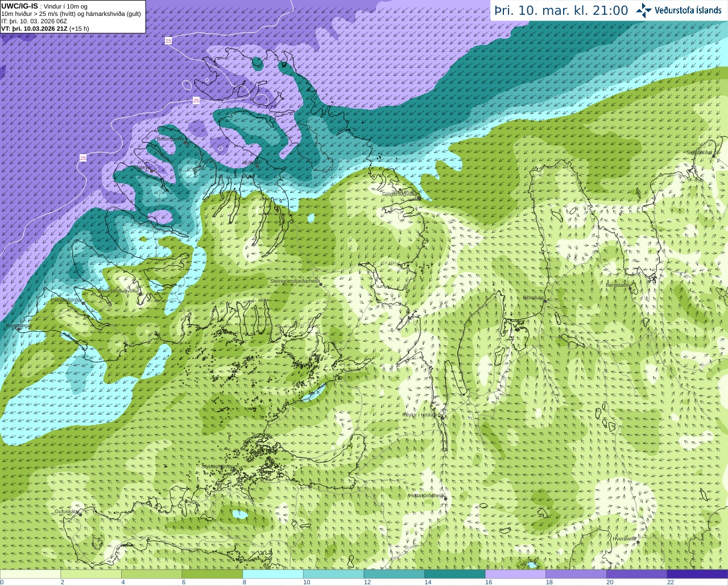Click the Gufuskálar station label
728x586 pixels.
[66, 511]
